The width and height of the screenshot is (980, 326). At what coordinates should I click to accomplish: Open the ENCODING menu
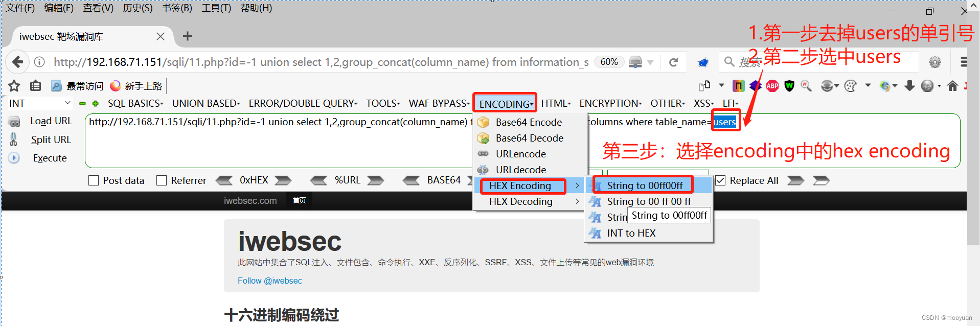click(506, 104)
